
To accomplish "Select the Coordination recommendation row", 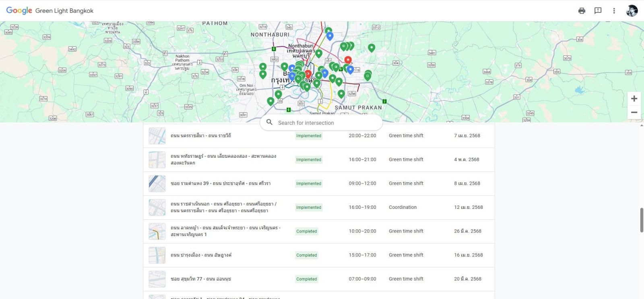I will [402, 207].
